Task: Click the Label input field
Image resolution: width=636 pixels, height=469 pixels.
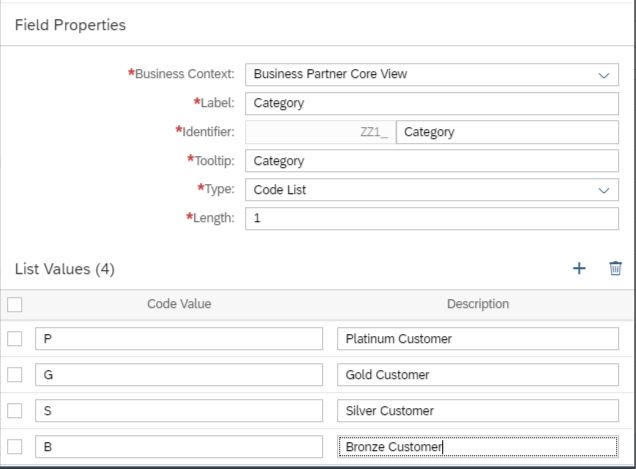Action: 432,103
